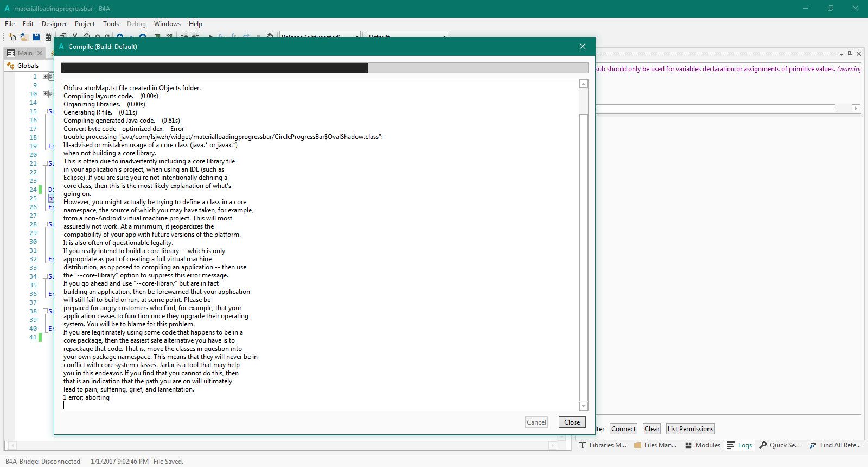This screenshot has height=467, width=868.
Task: Collapse the Sub block at line 21
Action: 46,163
